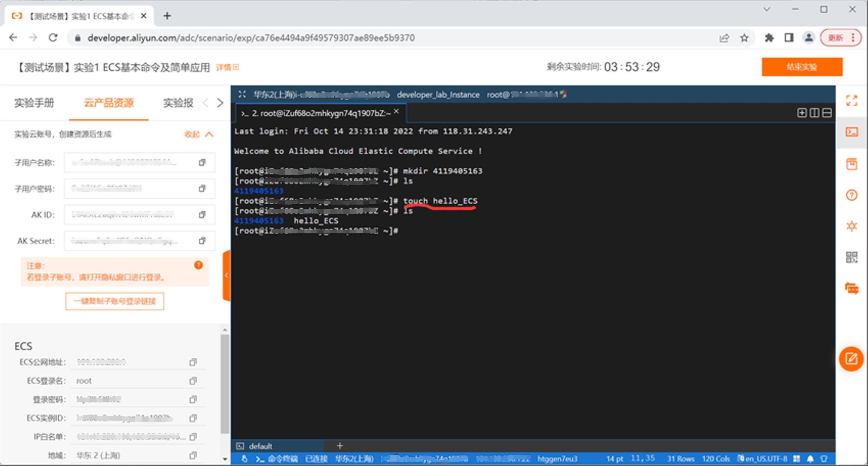Click the blue 4119405163 directory next to hello_ECS
Image resolution: width=868 pixels, height=466 pixels.
(258, 221)
